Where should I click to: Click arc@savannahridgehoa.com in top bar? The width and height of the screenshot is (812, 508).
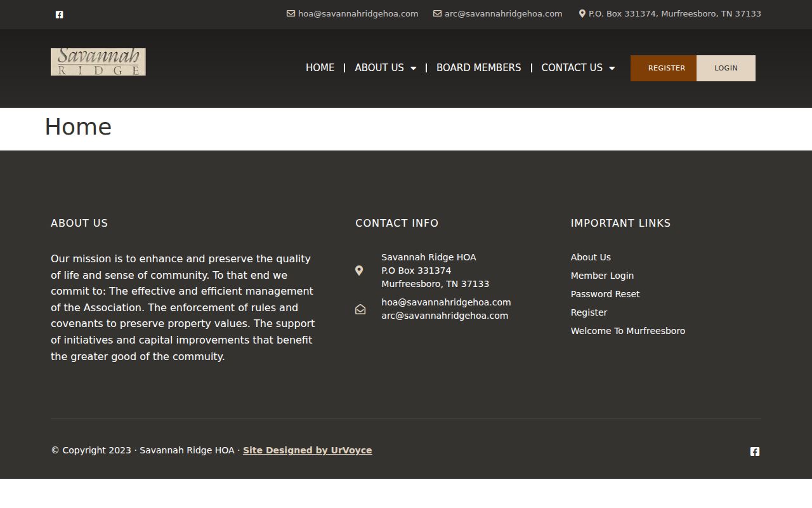[x=503, y=13]
